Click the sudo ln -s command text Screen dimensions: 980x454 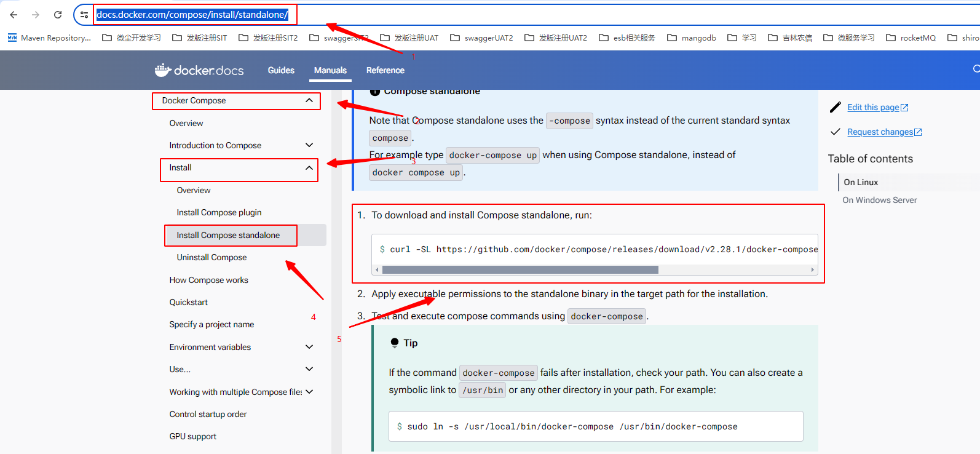click(x=572, y=426)
